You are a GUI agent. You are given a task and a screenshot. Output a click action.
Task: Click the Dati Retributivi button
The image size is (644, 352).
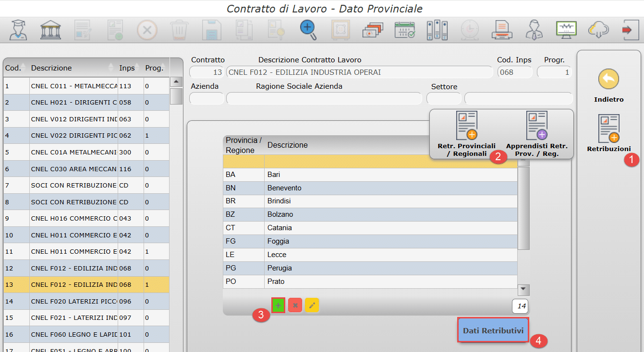tap(493, 330)
